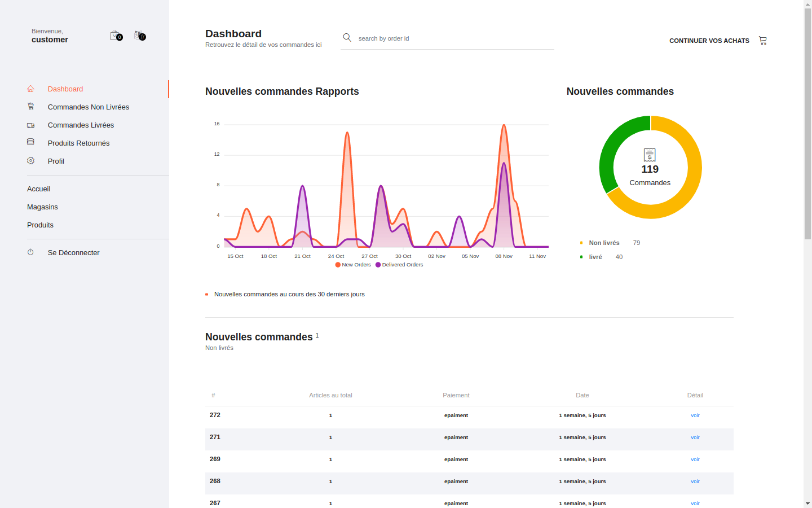Open the 'voir' link for order 272

[695, 415]
